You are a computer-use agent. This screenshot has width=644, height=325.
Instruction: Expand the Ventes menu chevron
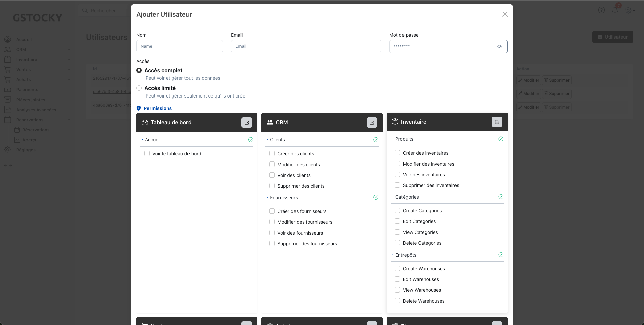pyautogui.click(x=69, y=69)
